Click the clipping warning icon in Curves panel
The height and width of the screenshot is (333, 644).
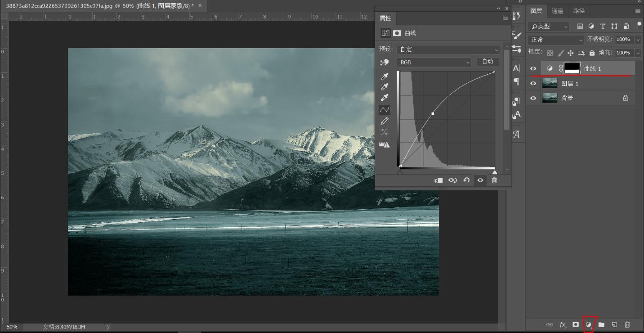(385, 144)
